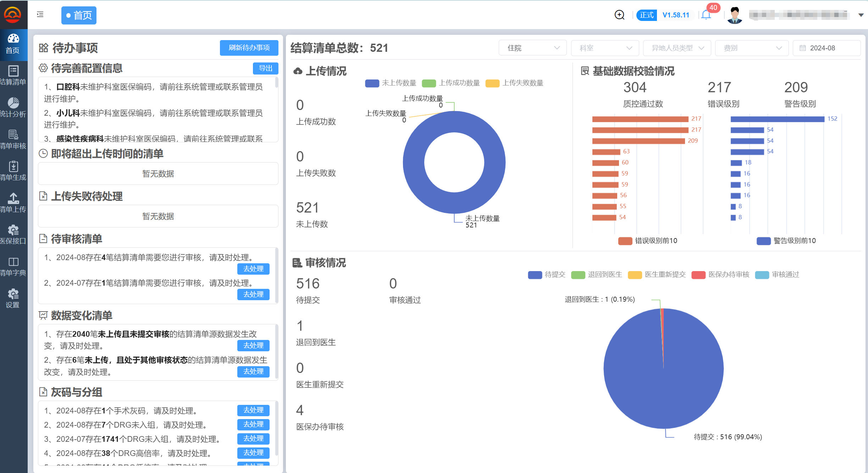
Task: Expand the 科室 dropdown
Action: click(x=605, y=48)
